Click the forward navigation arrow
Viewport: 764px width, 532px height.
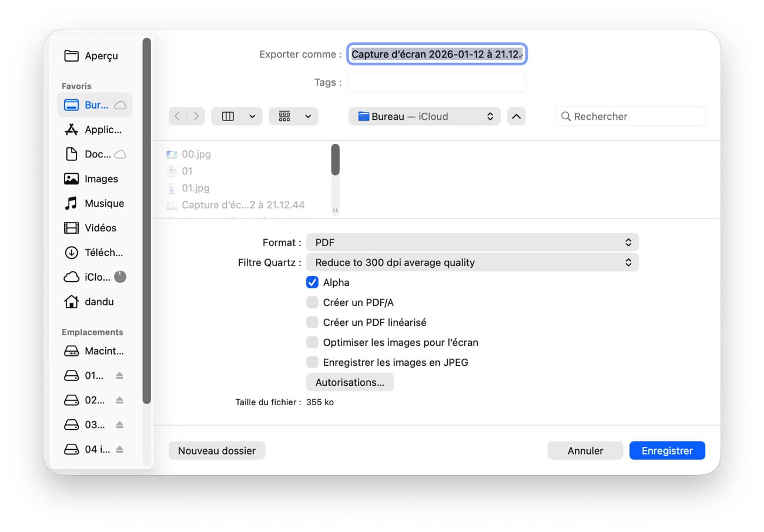[x=196, y=116]
